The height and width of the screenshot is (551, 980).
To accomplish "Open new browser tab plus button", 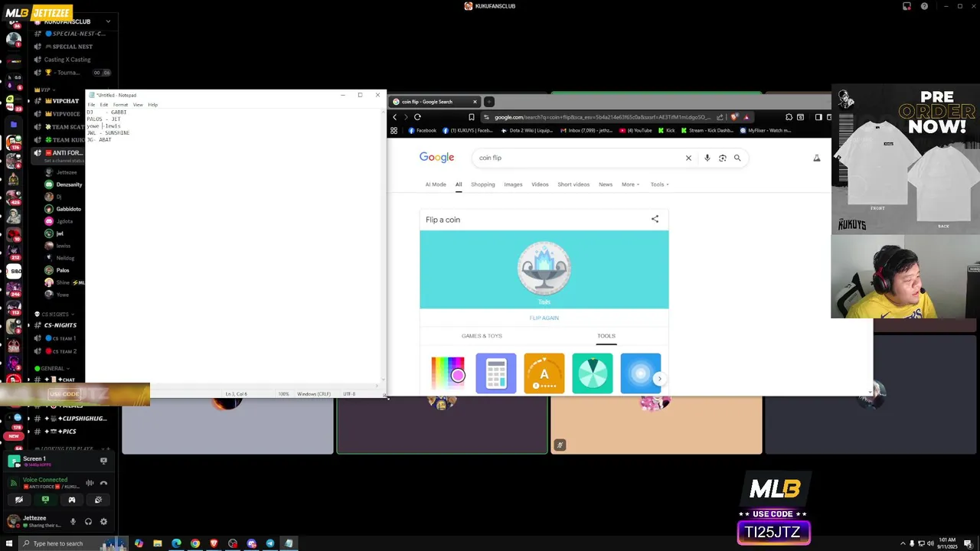I will point(488,102).
